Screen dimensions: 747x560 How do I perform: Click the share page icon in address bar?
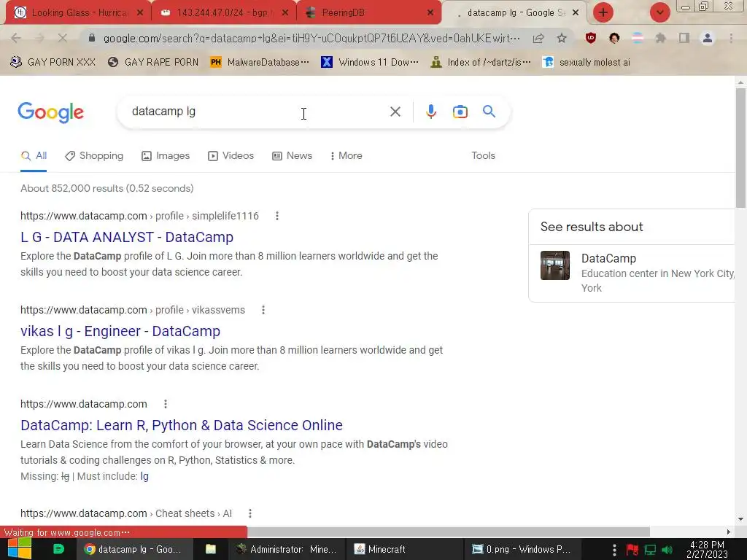pyautogui.click(x=538, y=38)
